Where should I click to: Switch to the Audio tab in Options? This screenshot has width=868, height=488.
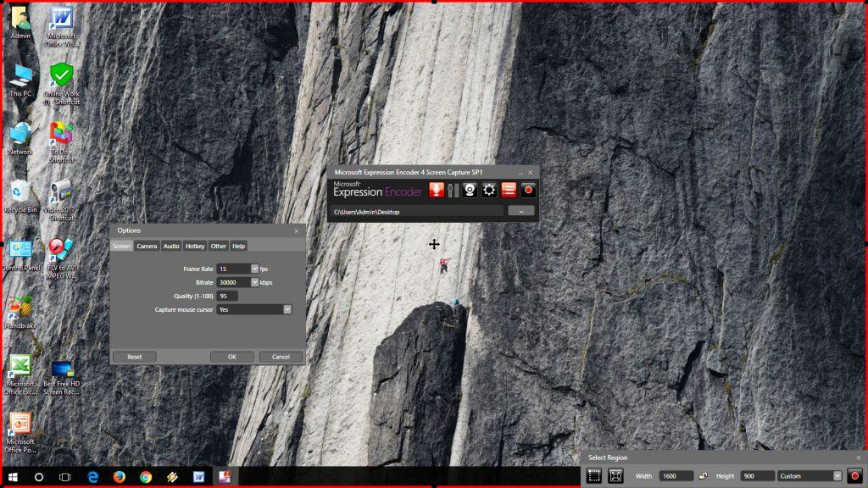tap(170, 246)
